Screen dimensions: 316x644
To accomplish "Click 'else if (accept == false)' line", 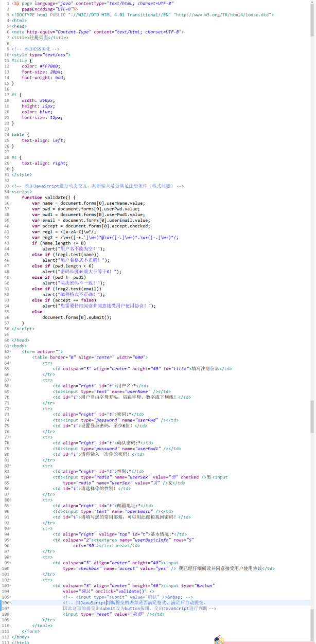I will coord(64,300).
